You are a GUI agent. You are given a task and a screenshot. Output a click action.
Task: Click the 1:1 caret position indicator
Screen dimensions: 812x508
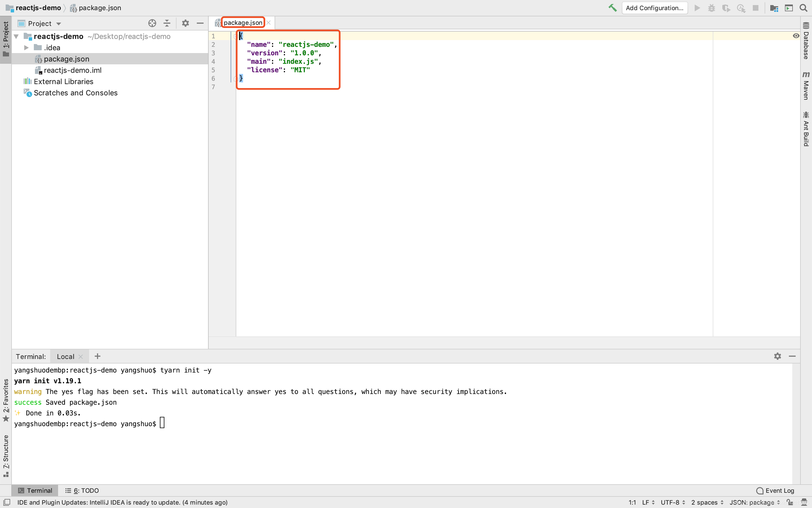click(x=632, y=502)
